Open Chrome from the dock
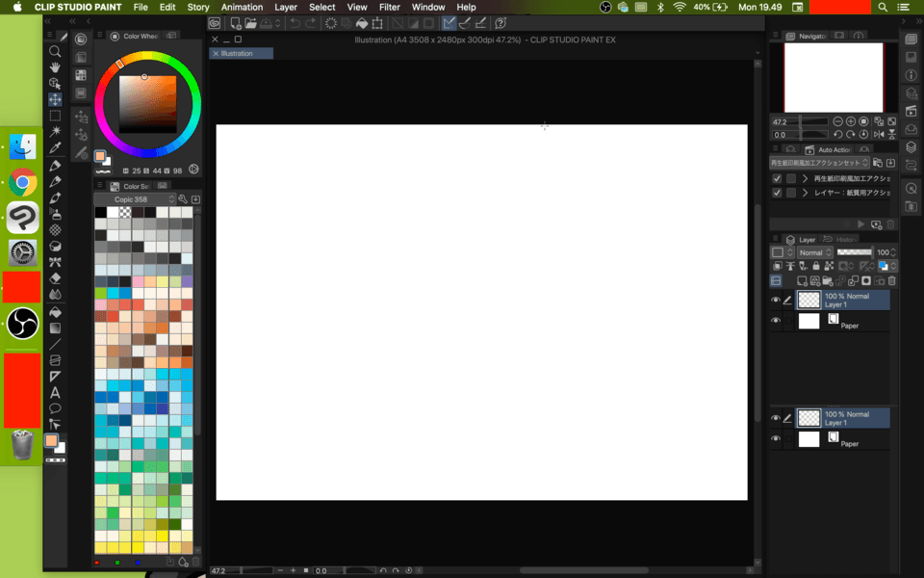Image resolution: width=924 pixels, height=578 pixels. click(22, 182)
